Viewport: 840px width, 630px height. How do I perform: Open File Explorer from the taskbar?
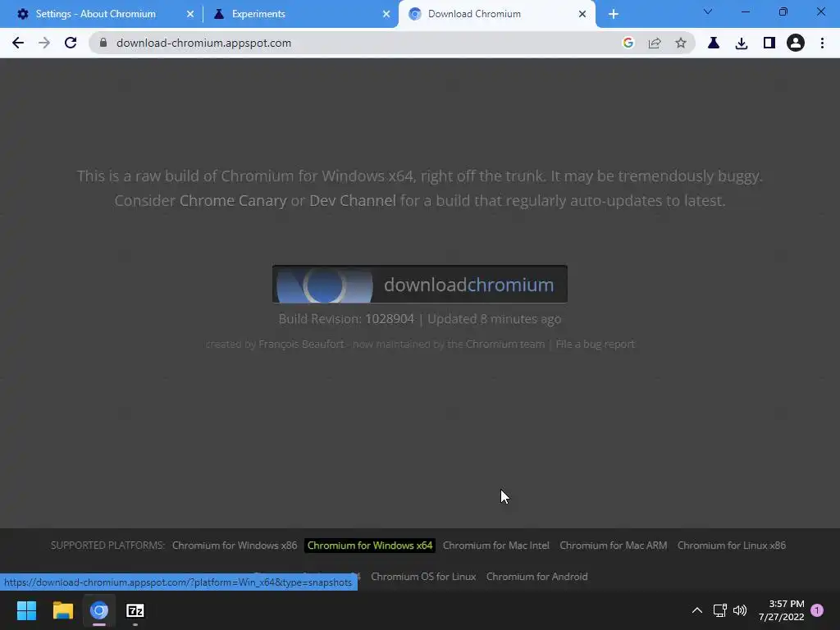[x=62, y=610]
